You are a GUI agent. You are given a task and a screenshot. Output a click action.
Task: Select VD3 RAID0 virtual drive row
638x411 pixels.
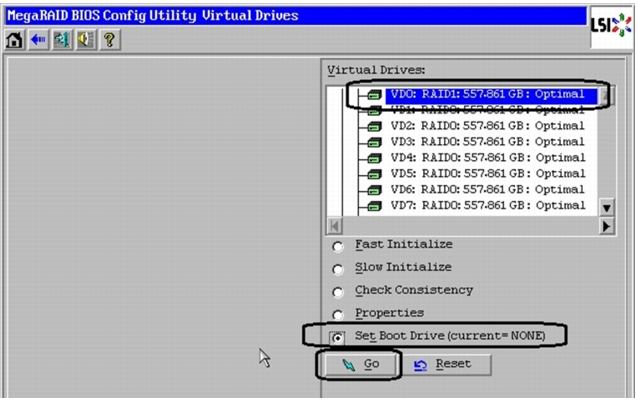tap(487, 142)
